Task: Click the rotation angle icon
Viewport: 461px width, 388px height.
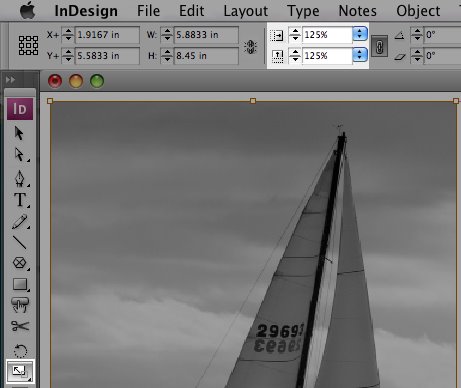Action: pos(399,35)
